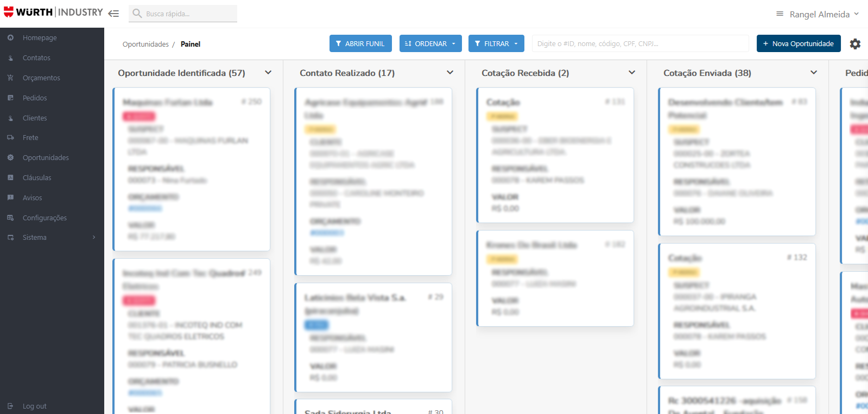Click the Log out icon
This screenshot has height=414, width=868.
pos(10,406)
